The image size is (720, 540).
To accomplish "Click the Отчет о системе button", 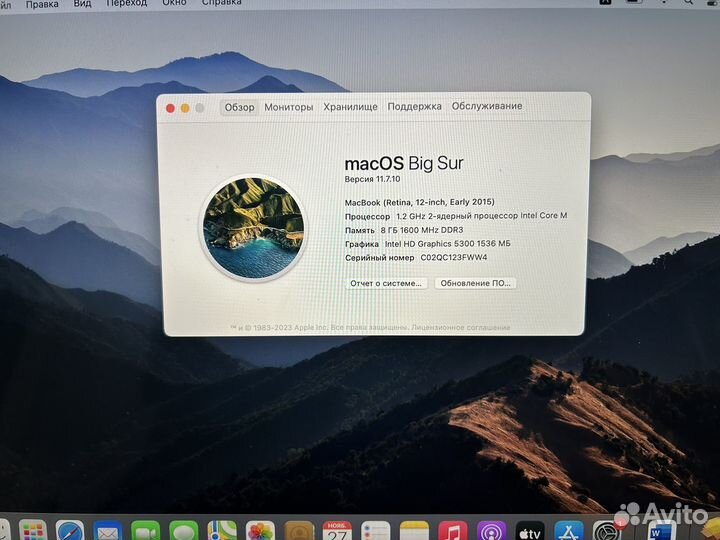I will [x=386, y=283].
